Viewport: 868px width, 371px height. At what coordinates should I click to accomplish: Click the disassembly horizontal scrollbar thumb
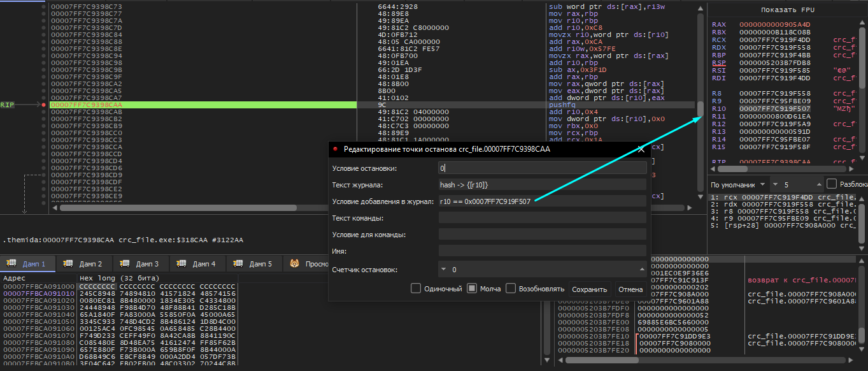178,207
